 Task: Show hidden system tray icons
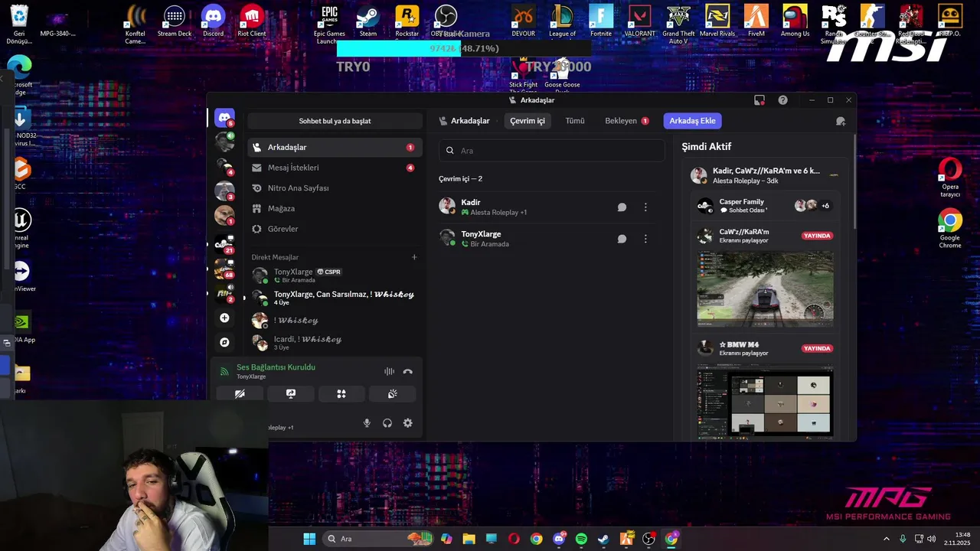coord(887,539)
